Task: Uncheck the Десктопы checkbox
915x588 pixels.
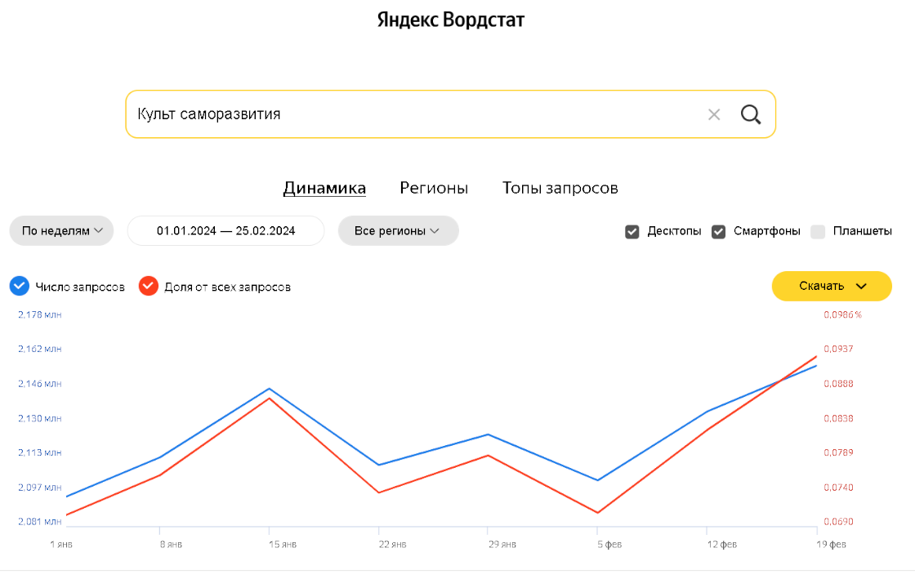Action: [632, 232]
